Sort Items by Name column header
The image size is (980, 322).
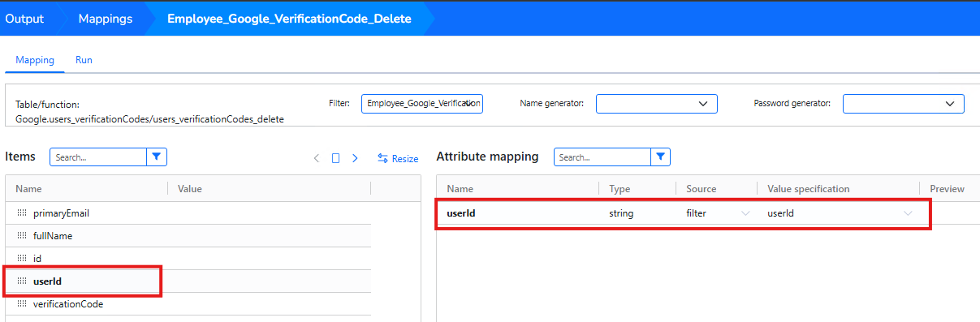click(28, 189)
